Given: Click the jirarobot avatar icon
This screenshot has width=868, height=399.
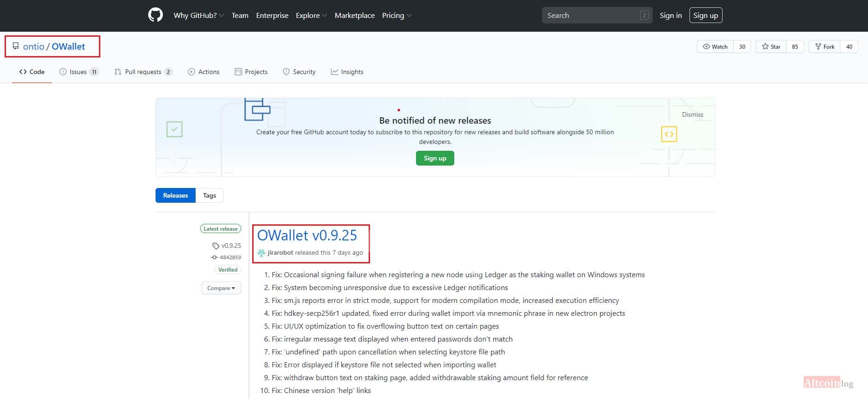Looking at the screenshot, I should [261, 253].
